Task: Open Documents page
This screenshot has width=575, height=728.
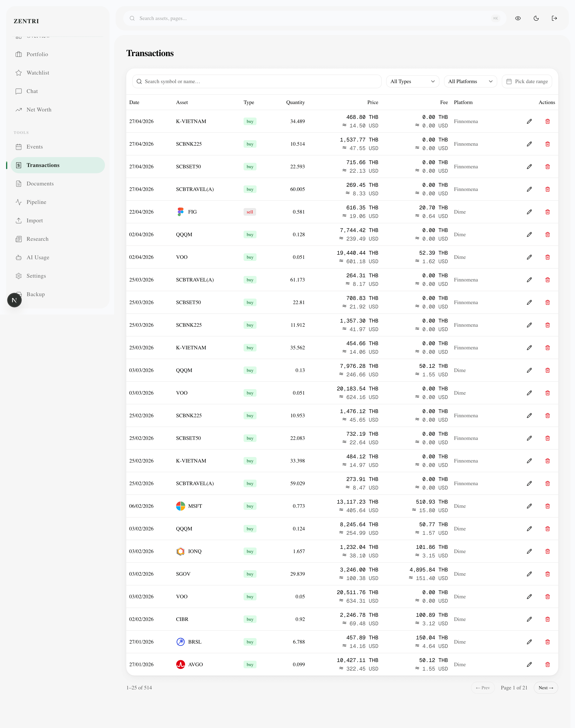Action: (x=58, y=184)
